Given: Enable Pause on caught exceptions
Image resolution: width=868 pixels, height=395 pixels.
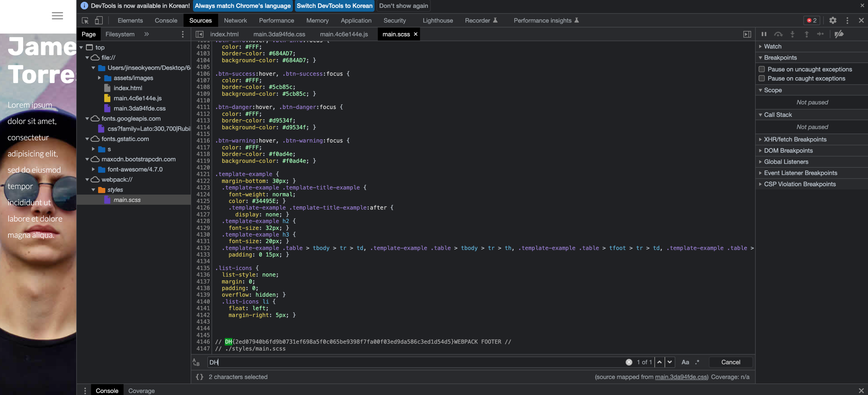Looking at the screenshot, I should tap(762, 78).
